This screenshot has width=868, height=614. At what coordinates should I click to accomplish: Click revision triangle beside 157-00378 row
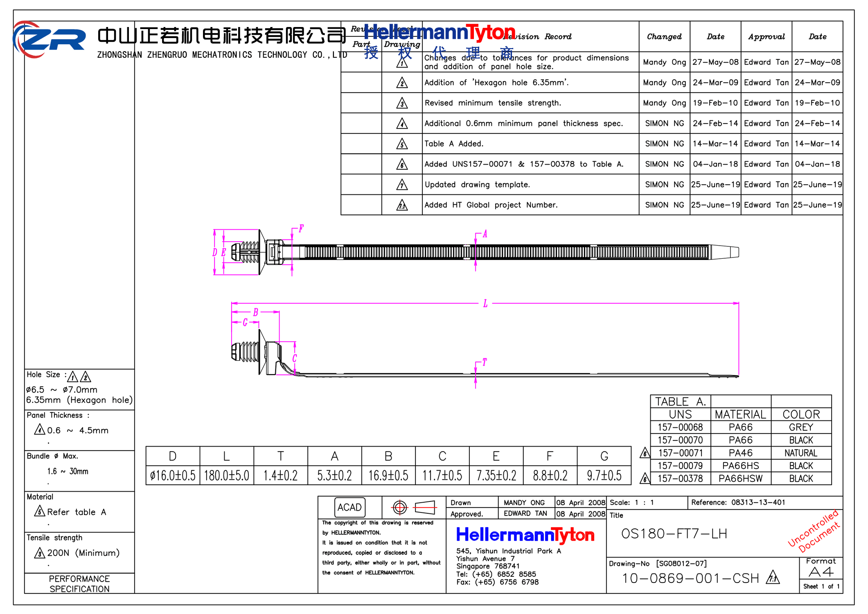(645, 478)
